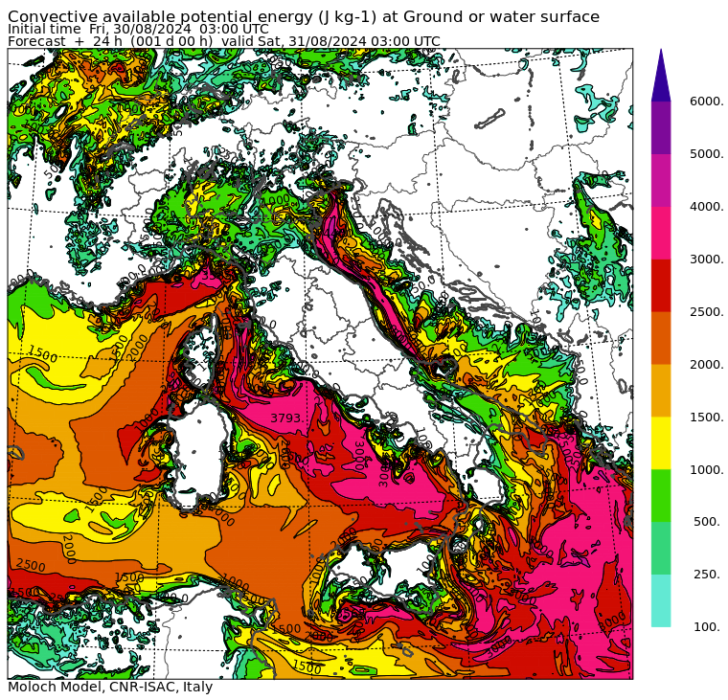Click the 'Initial time Fri, 30/08/2024' line
The height and width of the screenshot is (700, 728).
(138, 29)
